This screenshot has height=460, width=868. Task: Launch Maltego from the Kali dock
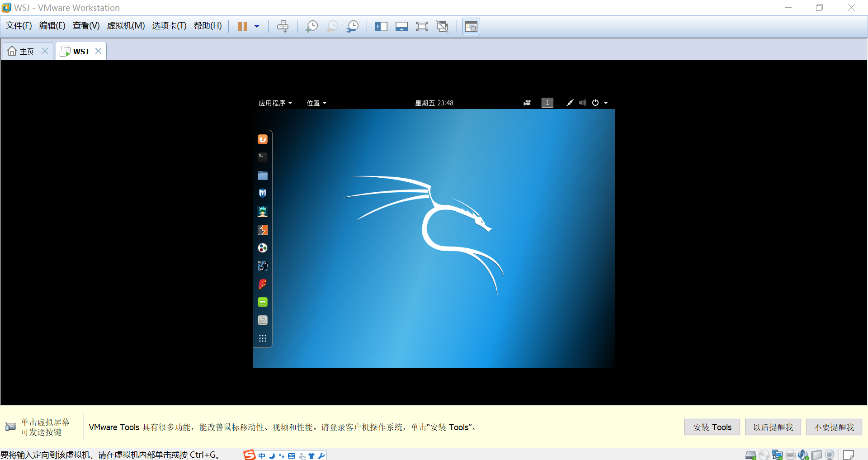click(x=263, y=266)
